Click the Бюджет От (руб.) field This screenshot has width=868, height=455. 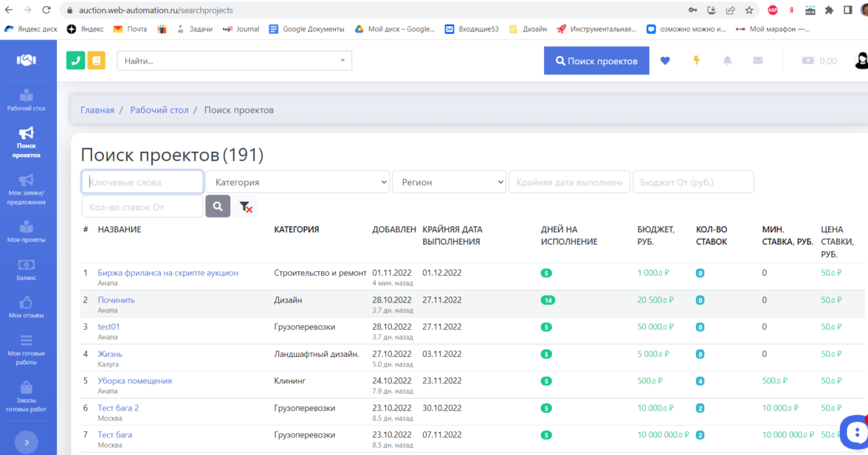(693, 182)
